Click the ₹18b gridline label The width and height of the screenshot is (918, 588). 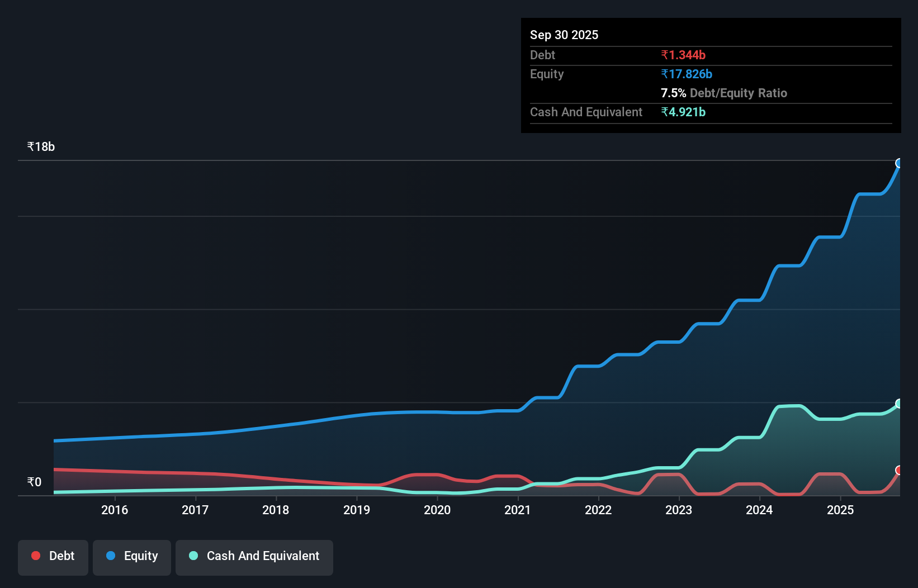click(x=40, y=146)
